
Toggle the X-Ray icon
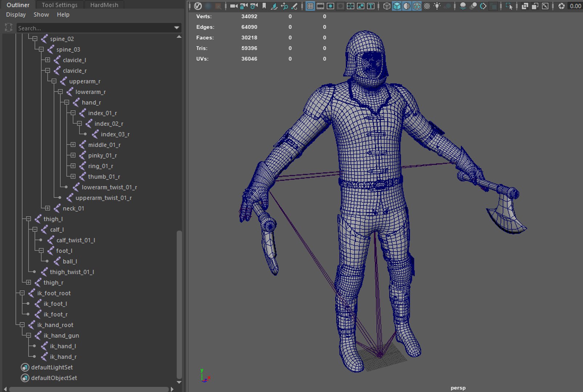[x=525, y=6]
